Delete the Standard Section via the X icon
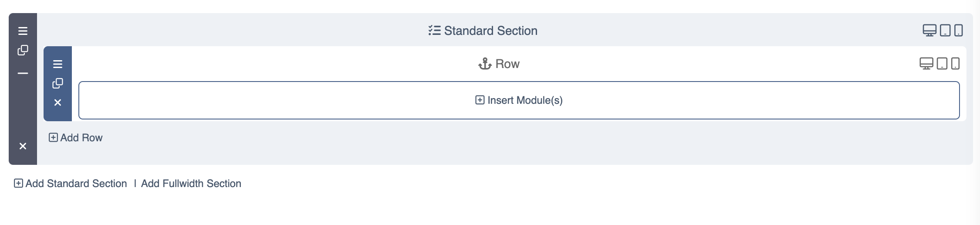980x225 pixels. coord(23,146)
